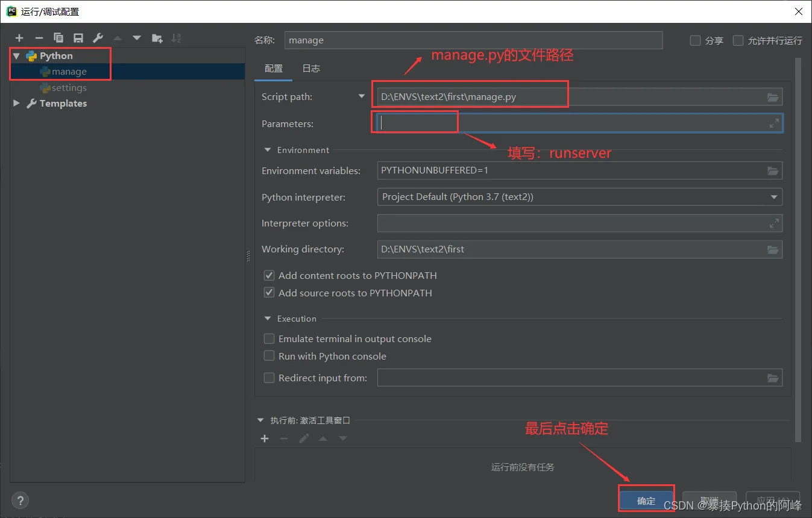Open the wrench edit templates icon
The width and height of the screenshot is (812, 518).
coord(98,38)
